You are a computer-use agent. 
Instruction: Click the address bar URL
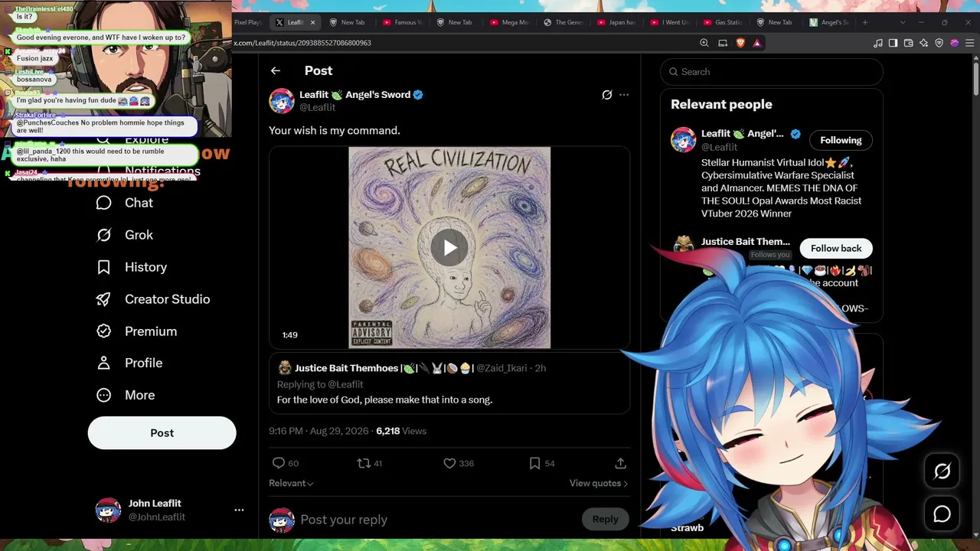(302, 43)
